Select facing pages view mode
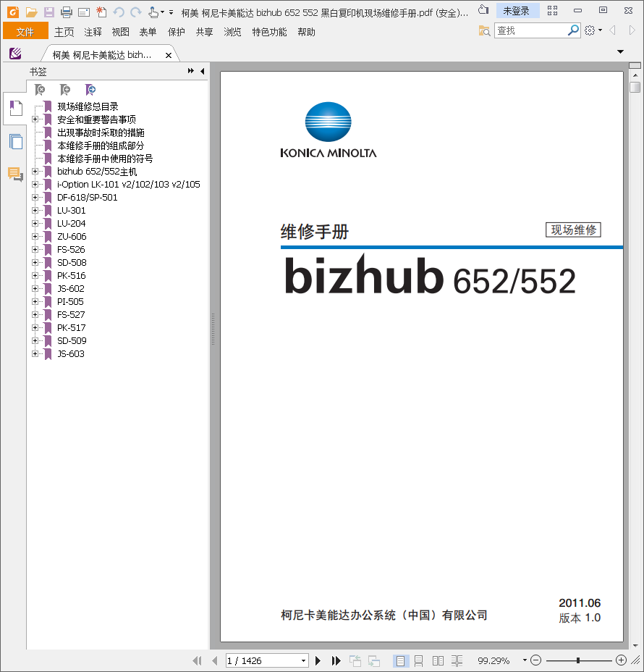 click(438, 661)
